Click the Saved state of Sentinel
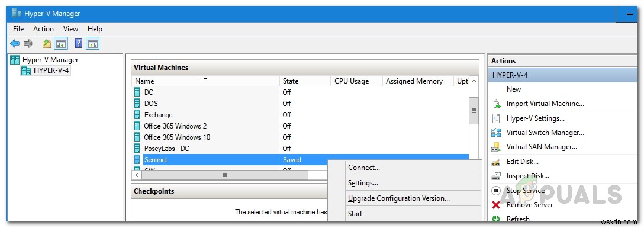The width and height of the screenshot is (644, 228). [292, 159]
